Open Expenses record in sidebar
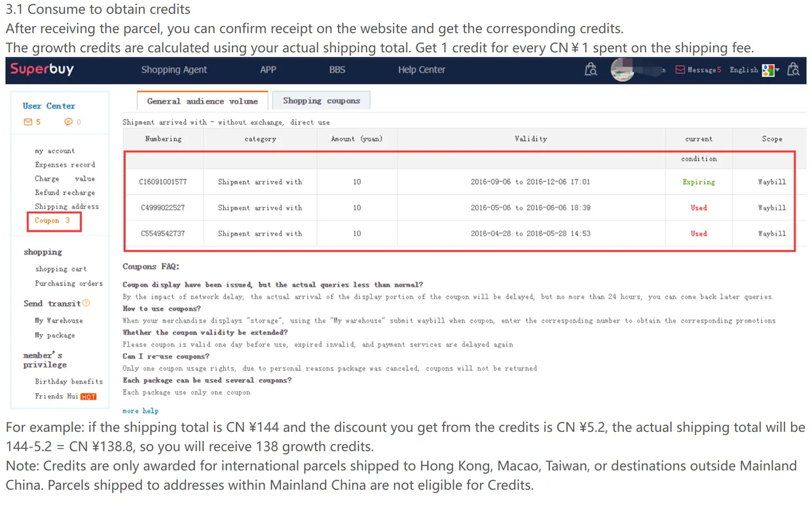The width and height of the screenshot is (812, 509). [x=65, y=165]
